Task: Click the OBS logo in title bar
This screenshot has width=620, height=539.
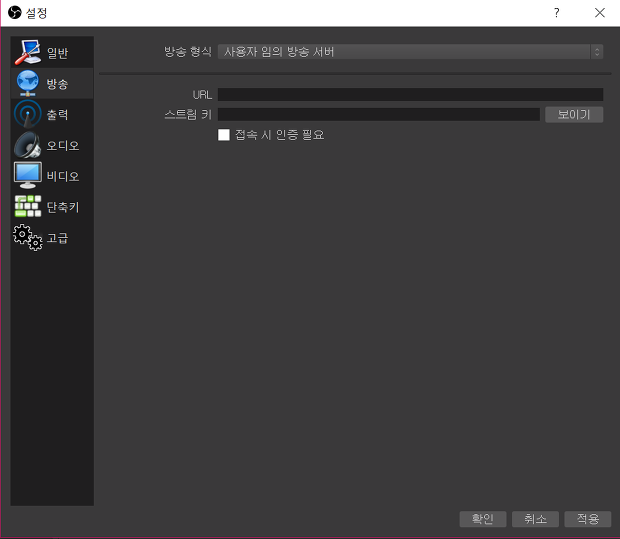Action: [x=15, y=13]
